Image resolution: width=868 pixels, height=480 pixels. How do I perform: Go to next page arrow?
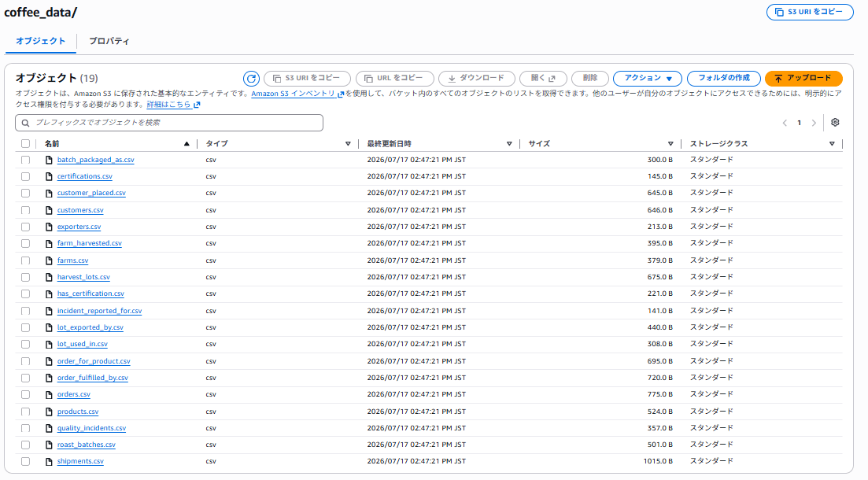click(x=814, y=123)
